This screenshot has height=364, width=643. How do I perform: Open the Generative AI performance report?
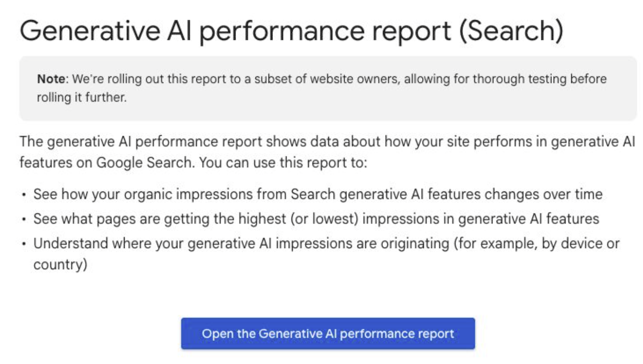pos(328,334)
